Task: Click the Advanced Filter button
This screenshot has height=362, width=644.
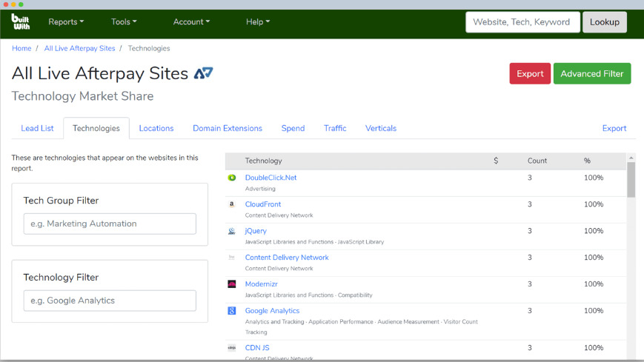Action: tap(592, 73)
